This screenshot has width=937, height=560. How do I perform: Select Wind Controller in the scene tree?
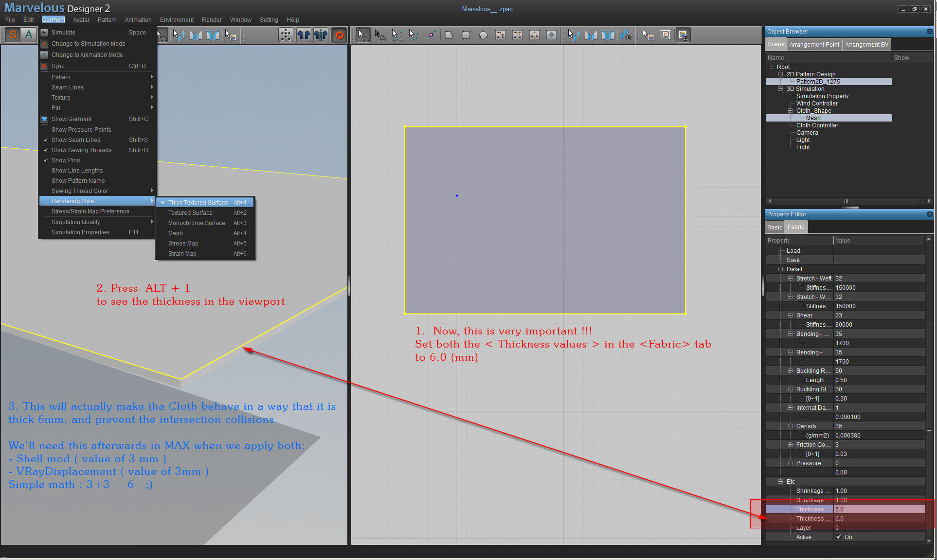(x=817, y=104)
